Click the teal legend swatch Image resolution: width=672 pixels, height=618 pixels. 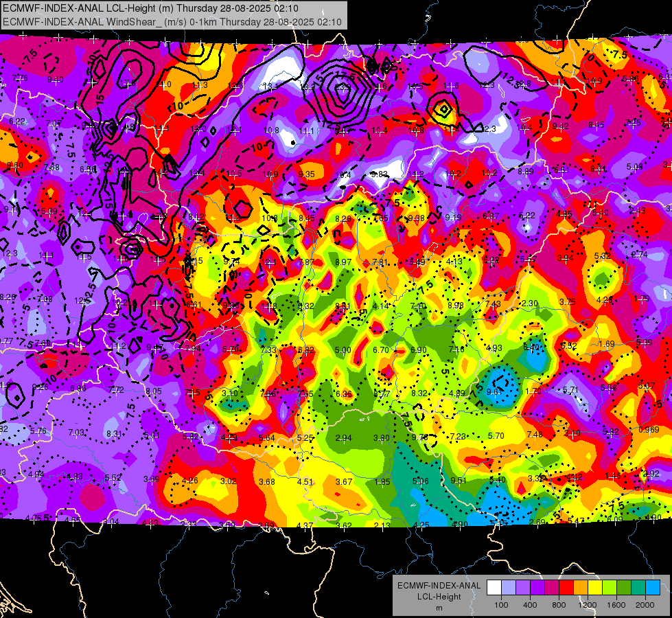pos(638,588)
